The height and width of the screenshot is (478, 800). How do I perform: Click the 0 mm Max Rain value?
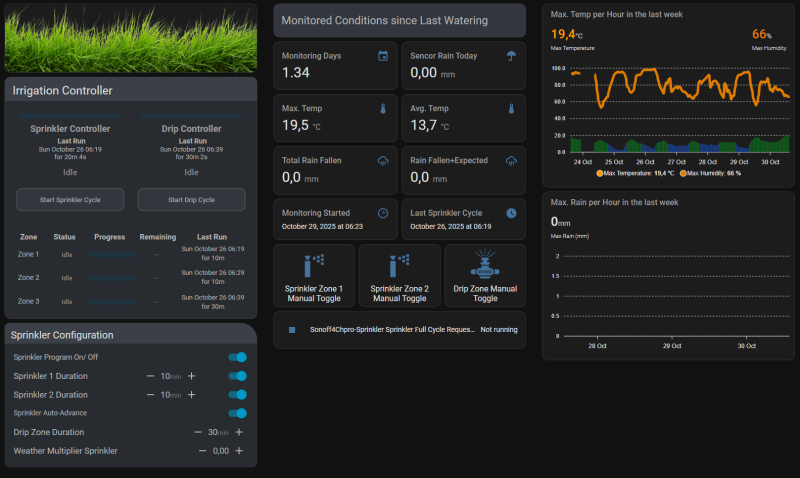[x=560, y=222]
